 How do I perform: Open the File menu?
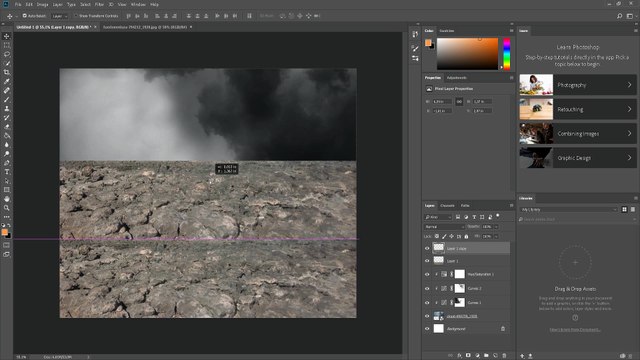click(x=18, y=4)
